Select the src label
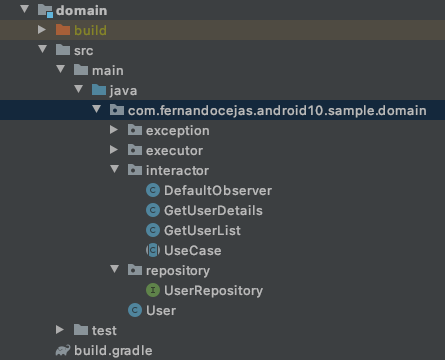This screenshot has height=360, width=445. [x=84, y=51]
